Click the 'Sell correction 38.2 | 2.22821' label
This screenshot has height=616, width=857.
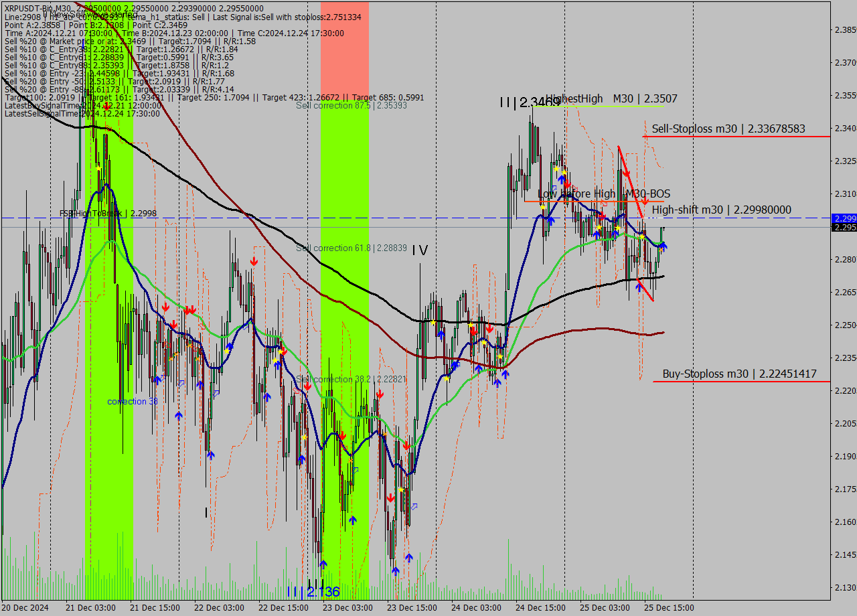pyautogui.click(x=352, y=379)
